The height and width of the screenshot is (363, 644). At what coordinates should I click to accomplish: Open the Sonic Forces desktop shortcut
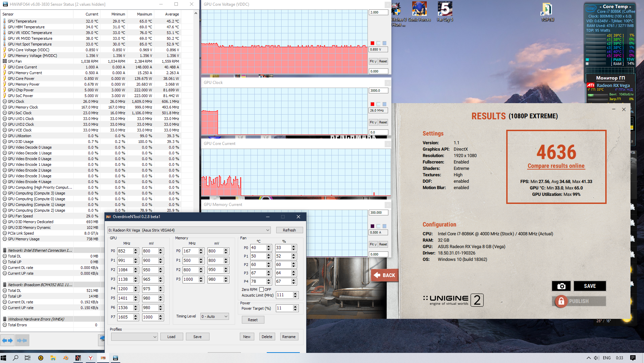(419, 12)
